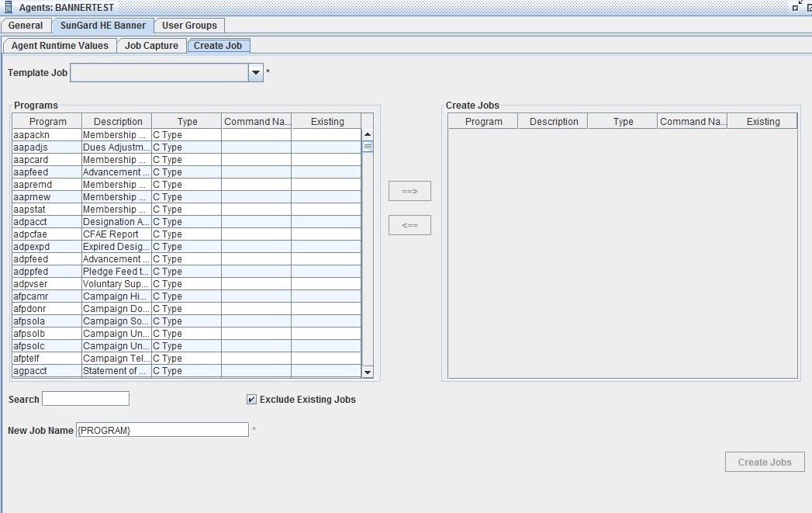Open the User Groups tab
This screenshot has width=812, height=513.
click(x=189, y=25)
